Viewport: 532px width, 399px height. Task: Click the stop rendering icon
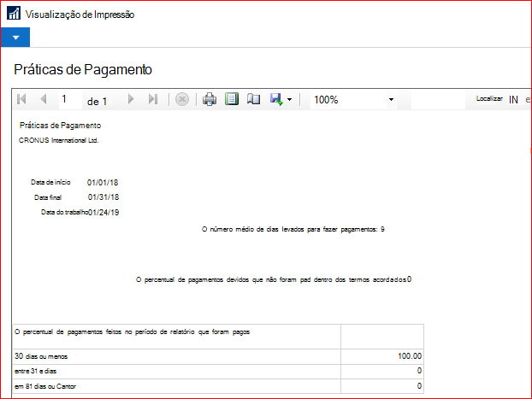click(x=182, y=100)
